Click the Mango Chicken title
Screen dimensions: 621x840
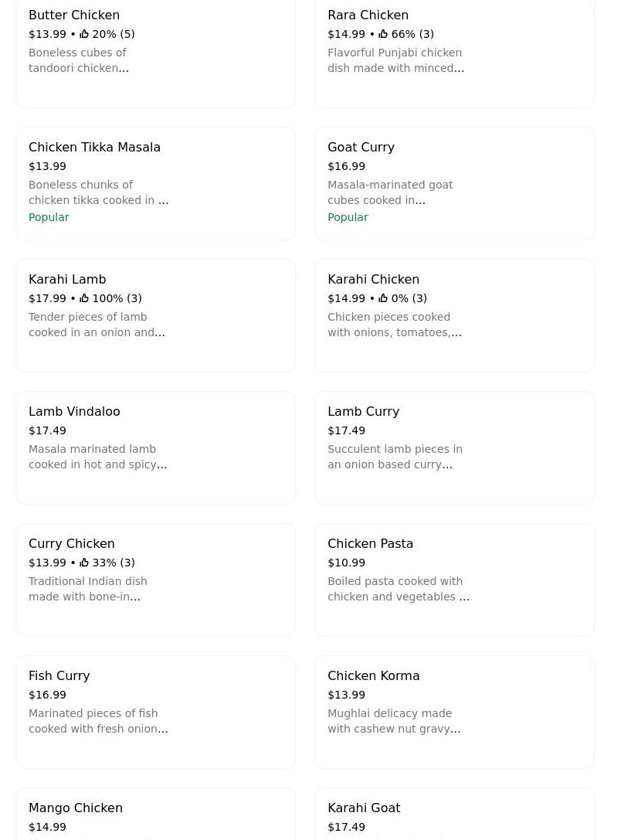[x=76, y=808]
